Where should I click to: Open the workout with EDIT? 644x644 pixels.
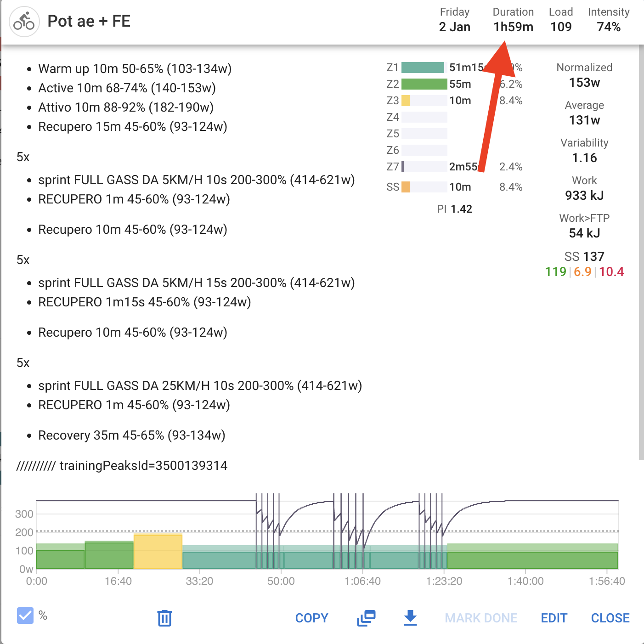coord(554,618)
